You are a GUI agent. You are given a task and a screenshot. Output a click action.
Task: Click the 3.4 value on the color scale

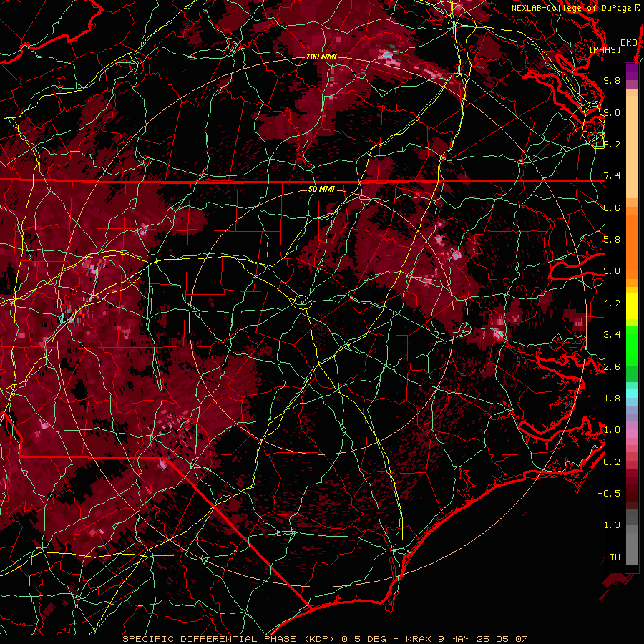coord(612,335)
